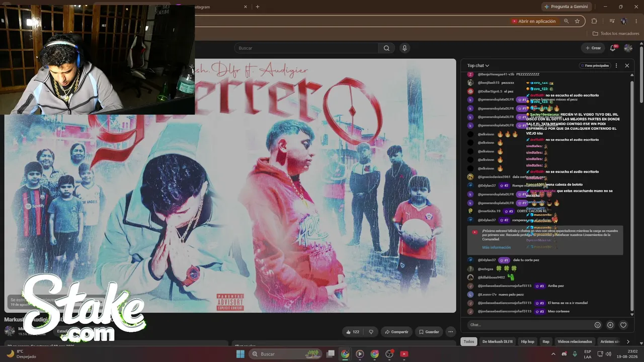Start voice search with the microphone icon
The image size is (644, 362).
point(404,48)
